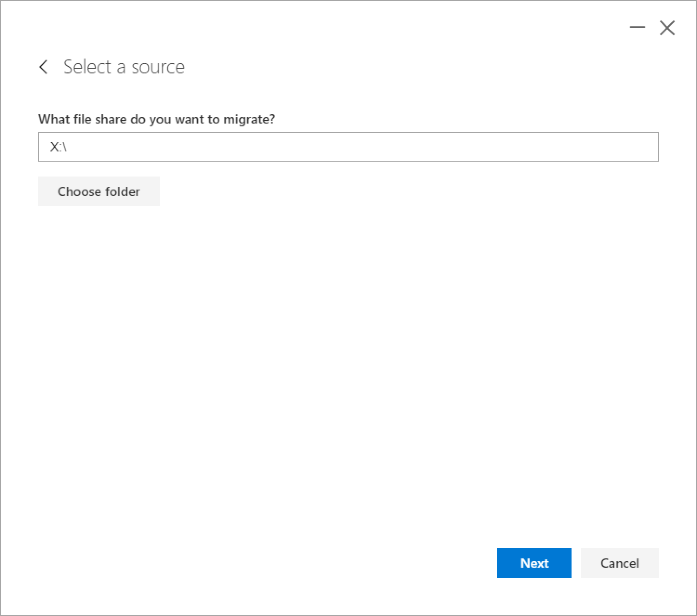The image size is (697, 616).
Task: Confirm source selection with Next
Action: [x=534, y=563]
